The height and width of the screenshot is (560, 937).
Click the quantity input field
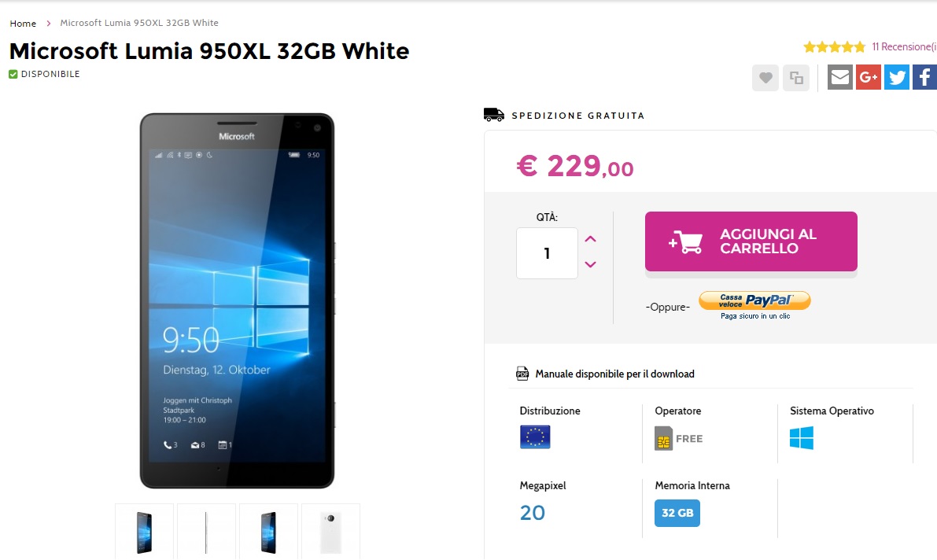547,252
